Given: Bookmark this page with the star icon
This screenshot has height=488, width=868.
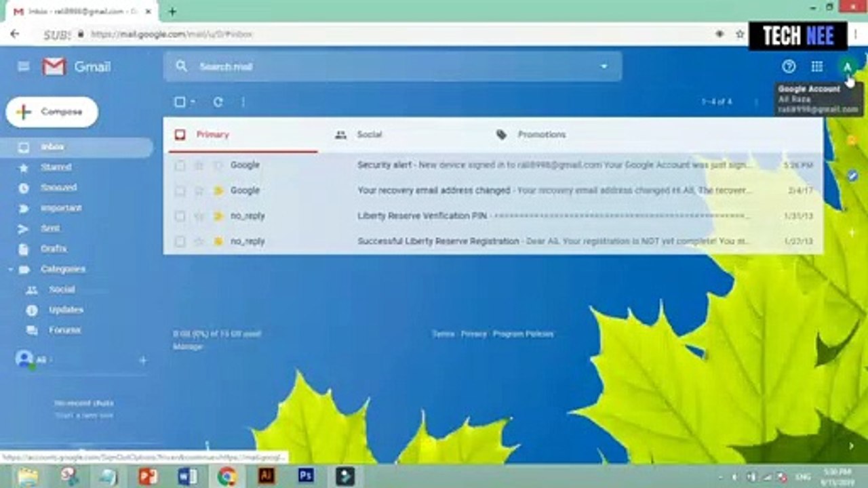Looking at the screenshot, I should click(740, 34).
